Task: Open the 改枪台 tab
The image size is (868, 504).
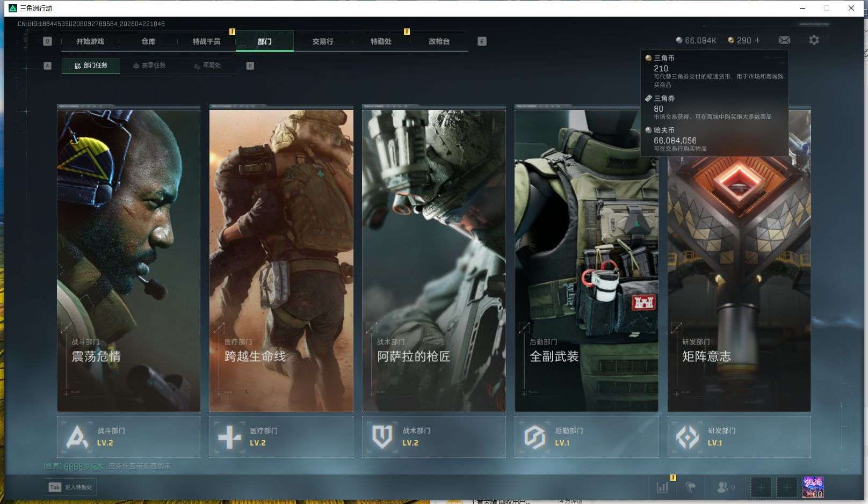Action: (439, 41)
